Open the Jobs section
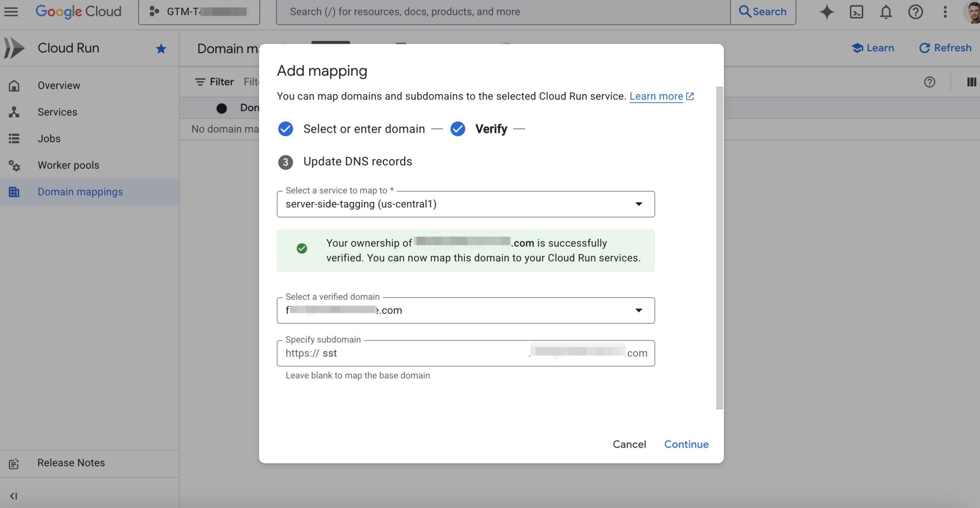980x508 pixels. click(x=49, y=138)
